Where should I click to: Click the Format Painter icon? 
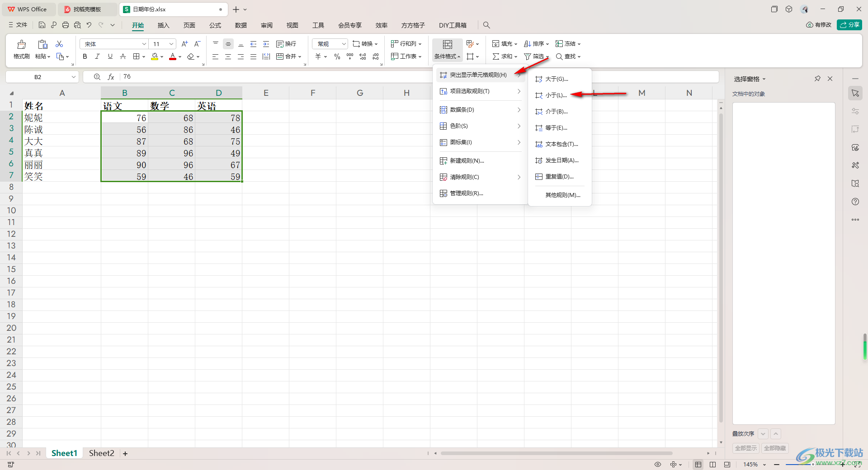pos(21,44)
